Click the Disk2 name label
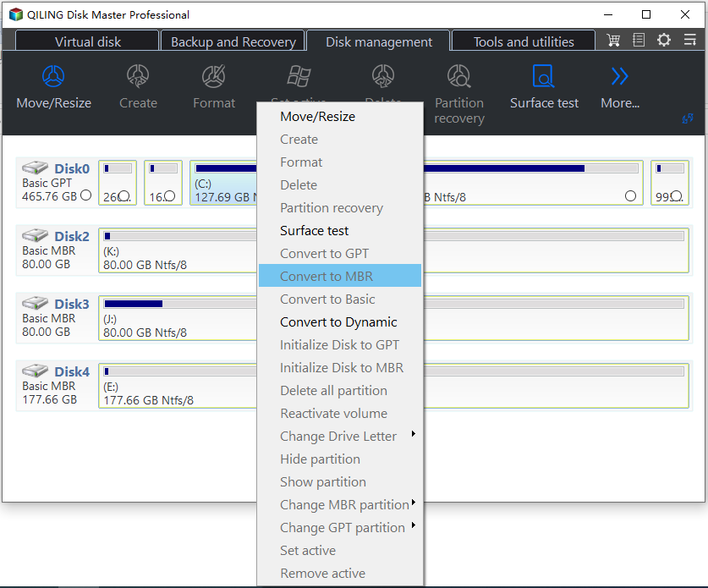 coord(72,236)
